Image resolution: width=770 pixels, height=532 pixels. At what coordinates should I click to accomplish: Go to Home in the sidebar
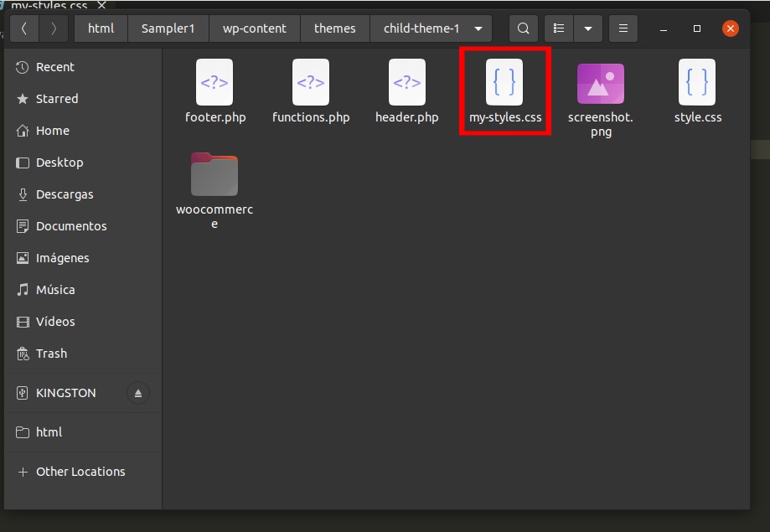point(83,131)
